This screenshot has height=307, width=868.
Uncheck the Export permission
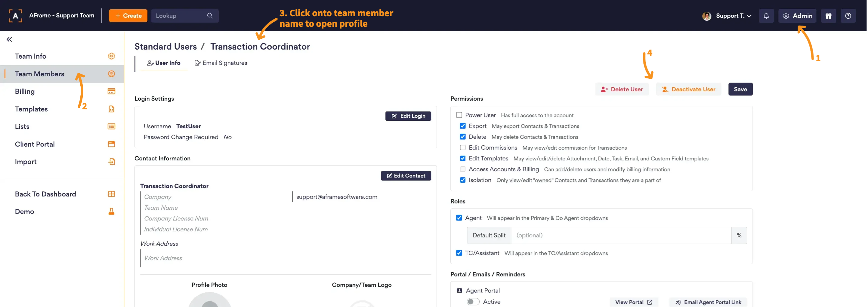click(463, 126)
